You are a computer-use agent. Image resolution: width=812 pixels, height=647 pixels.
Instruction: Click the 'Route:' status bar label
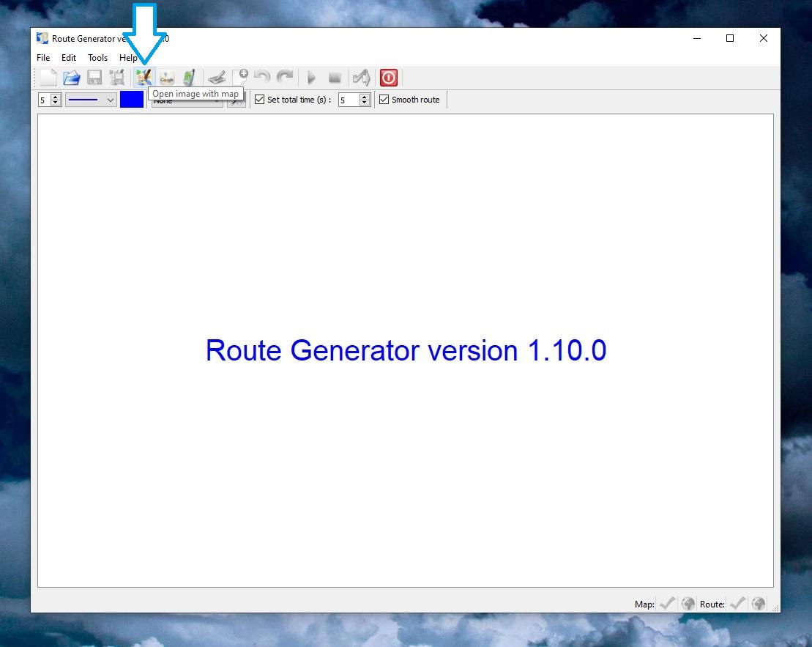click(x=712, y=604)
